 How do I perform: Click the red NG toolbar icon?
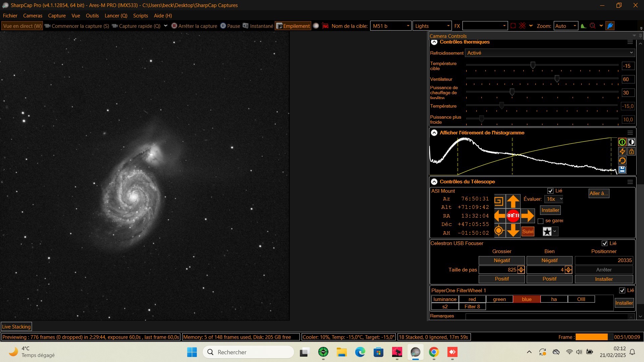point(325,26)
